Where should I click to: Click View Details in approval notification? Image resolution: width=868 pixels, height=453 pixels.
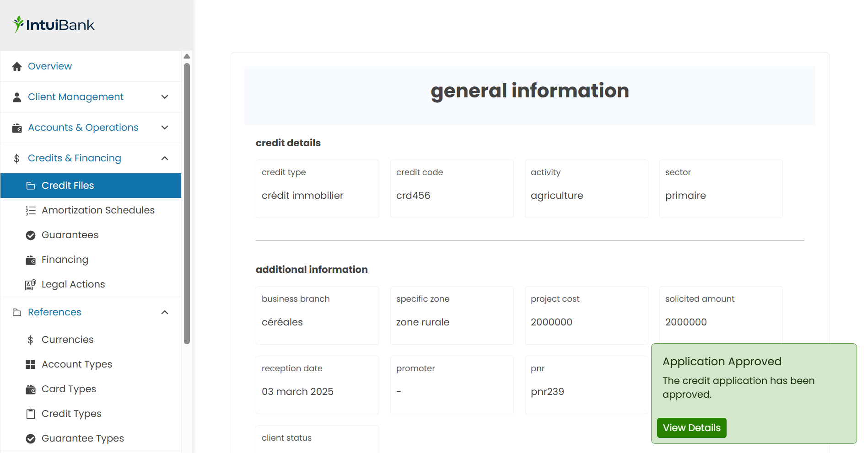pos(691,428)
